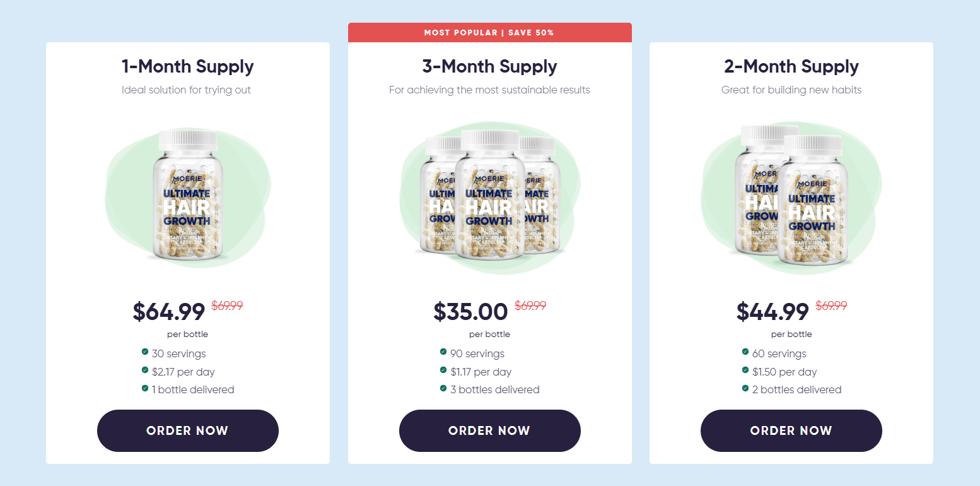The height and width of the screenshot is (486, 980).
Task: Click the $44.99 price text
Action: coord(773,312)
